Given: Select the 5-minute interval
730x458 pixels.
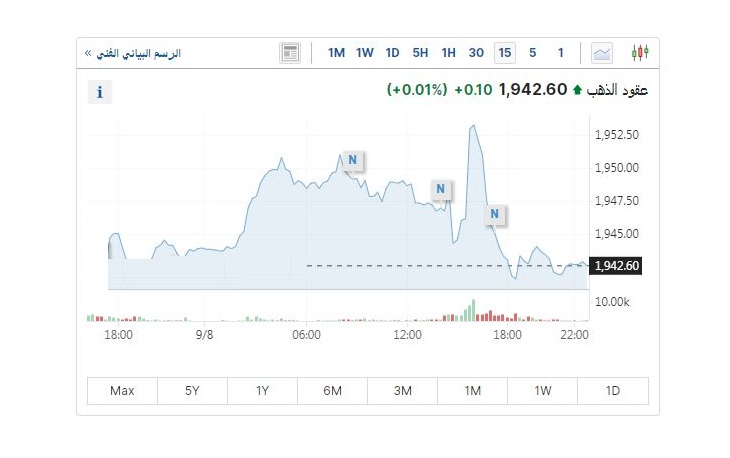Looking at the screenshot, I should point(533,52).
